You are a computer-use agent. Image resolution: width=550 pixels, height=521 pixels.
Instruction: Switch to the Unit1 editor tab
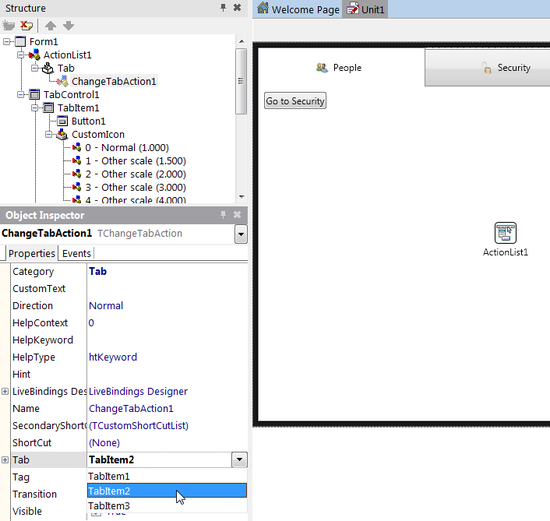coord(365,9)
